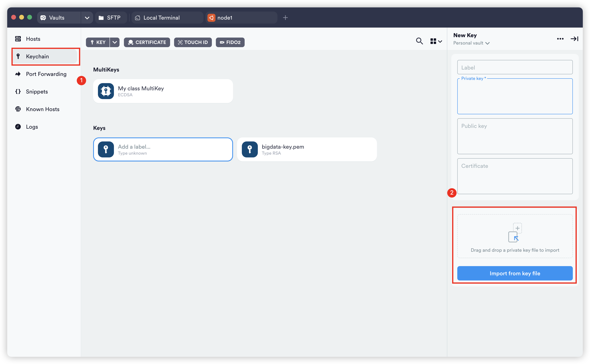The height and width of the screenshot is (364, 590).
Task: Click the My class MultiKey chip icon
Action: tap(106, 91)
